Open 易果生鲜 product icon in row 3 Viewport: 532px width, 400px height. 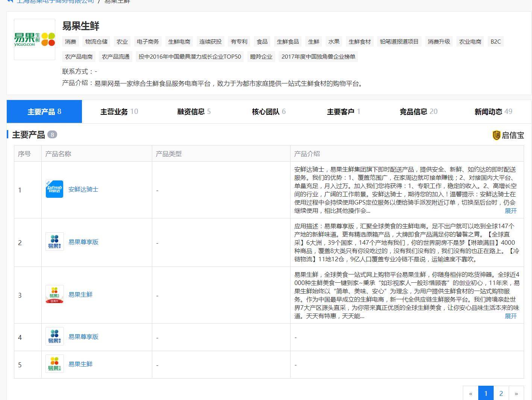pyautogui.click(x=55, y=294)
